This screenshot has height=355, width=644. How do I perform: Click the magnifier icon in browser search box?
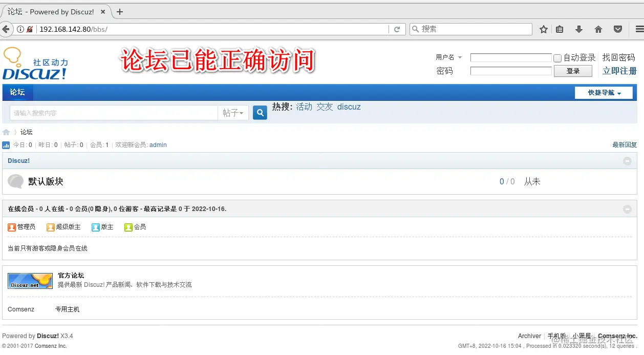(416, 29)
